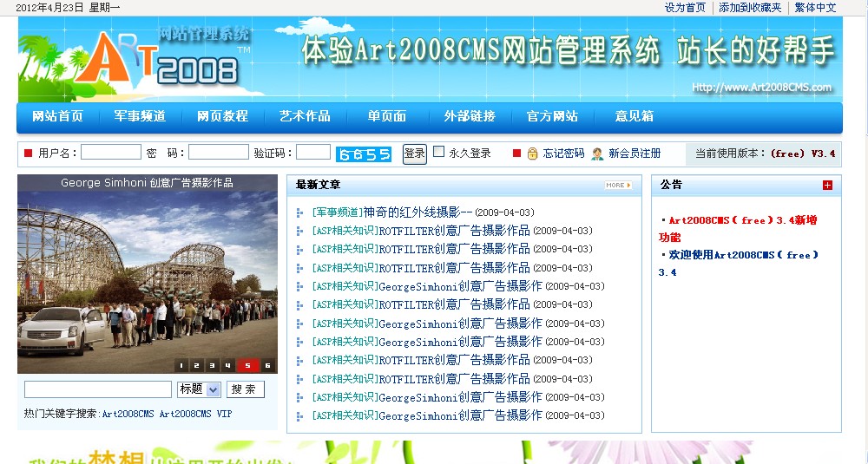Open announcement 欢迎使用Art2008CMS (free) 3.4

[739, 264]
